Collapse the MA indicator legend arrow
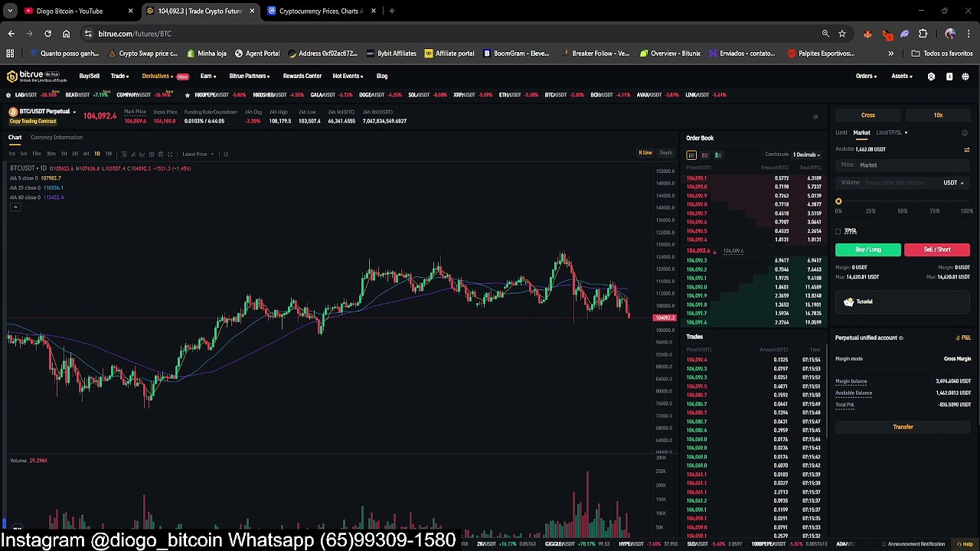The width and height of the screenshot is (980, 551). (x=15, y=207)
